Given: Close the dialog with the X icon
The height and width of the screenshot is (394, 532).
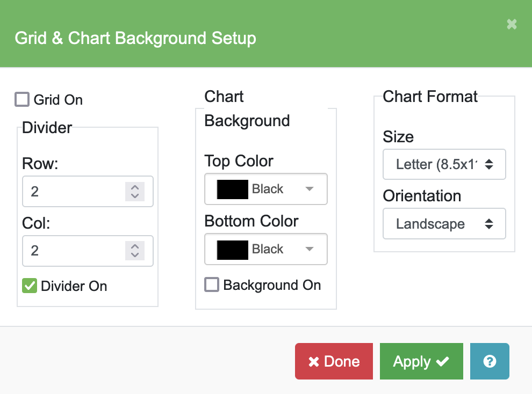Looking at the screenshot, I should [x=512, y=24].
